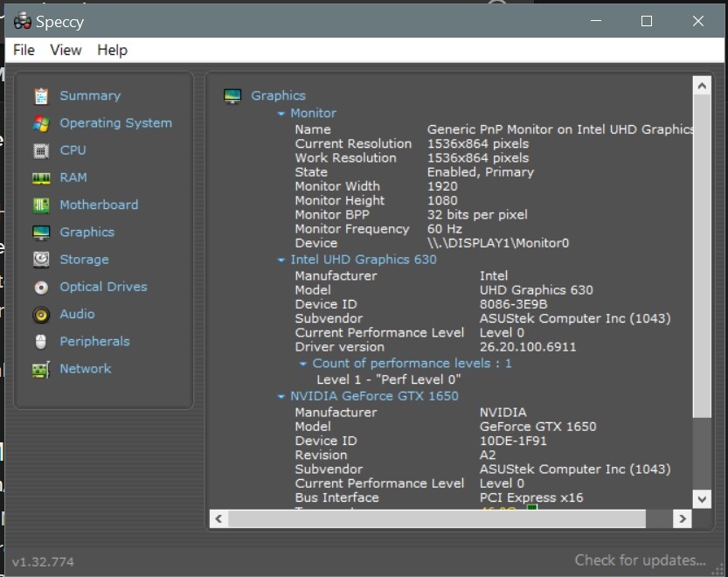Select Device ID value 10DE-1F91
Image resolution: width=728 pixels, height=577 pixels.
(513, 441)
